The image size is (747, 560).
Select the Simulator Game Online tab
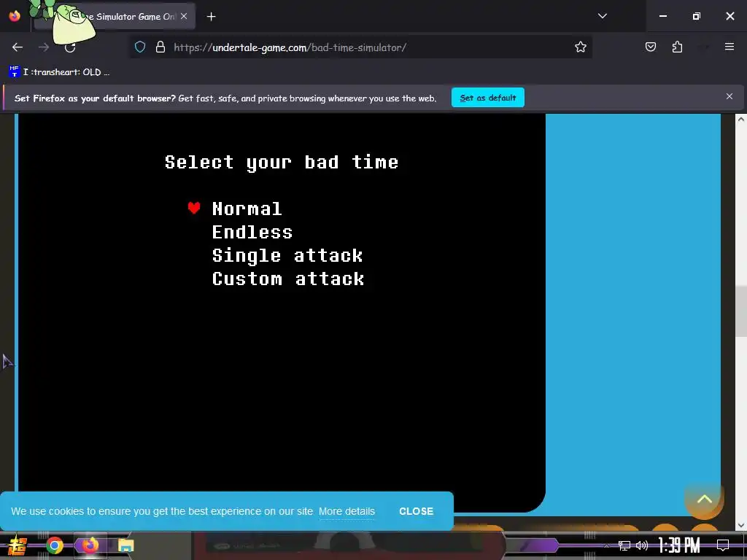115,17
